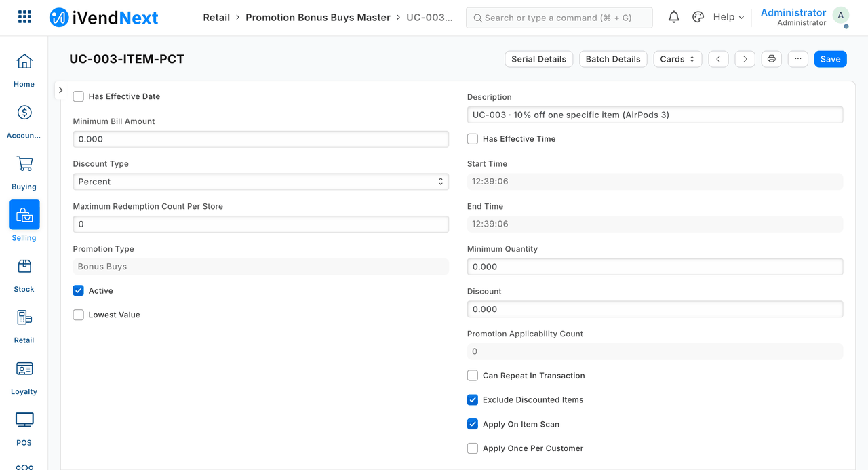Click the iVendNext logo
Image resolution: width=868 pixels, height=470 pixels.
[x=104, y=18]
